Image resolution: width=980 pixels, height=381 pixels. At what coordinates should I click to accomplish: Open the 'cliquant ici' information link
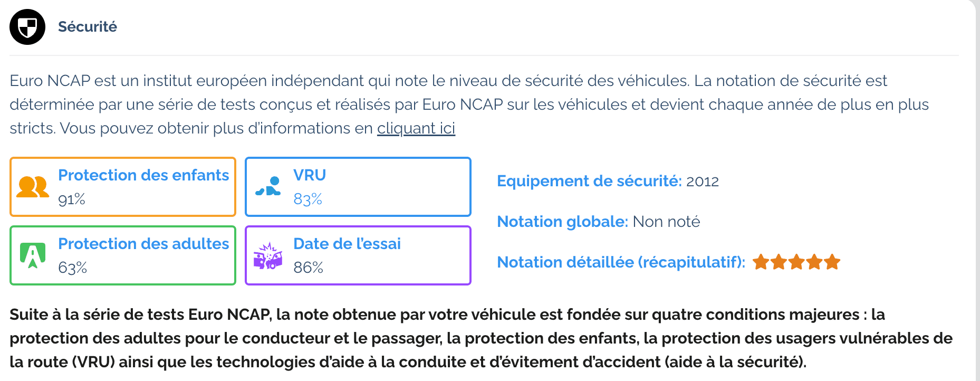pyautogui.click(x=416, y=128)
